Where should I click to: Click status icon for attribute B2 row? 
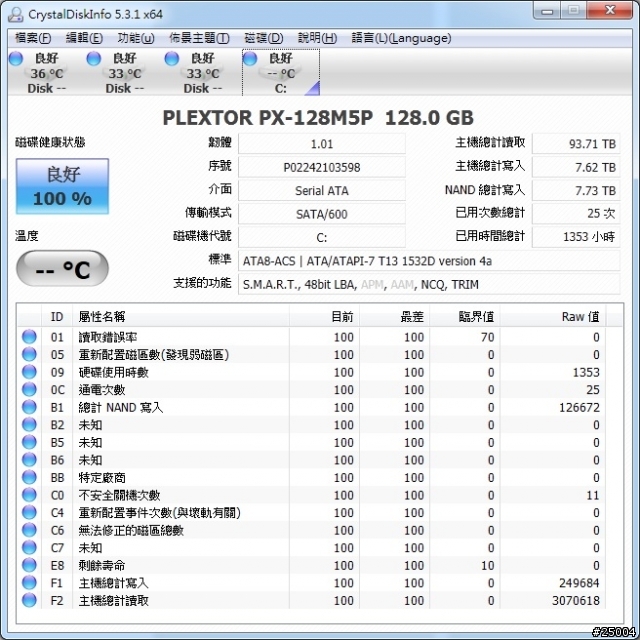coord(29,424)
